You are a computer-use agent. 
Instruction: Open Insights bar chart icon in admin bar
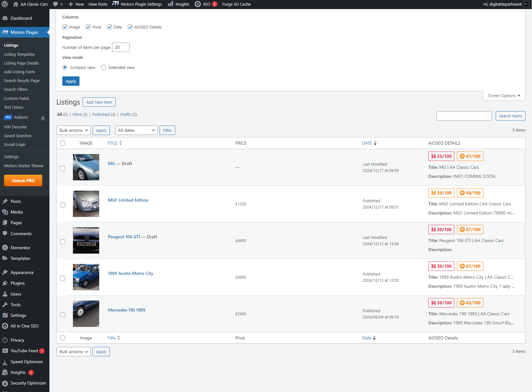click(171, 4)
